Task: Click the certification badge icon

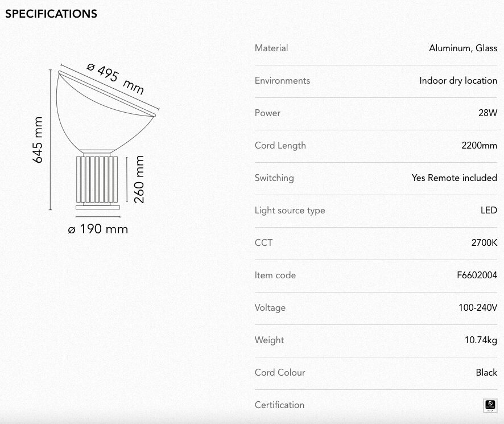Action: pos(490,405)
